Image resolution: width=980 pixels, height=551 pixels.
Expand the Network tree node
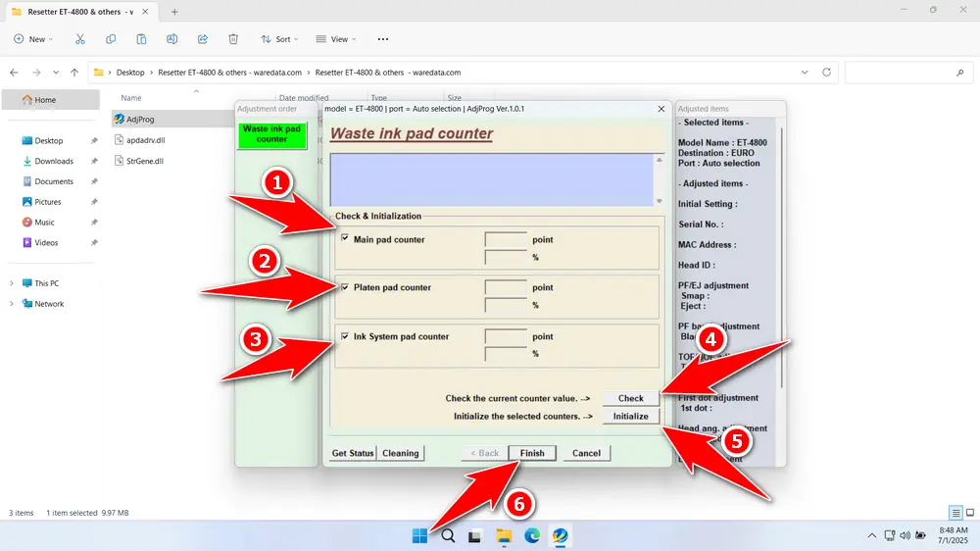point(11,304)
